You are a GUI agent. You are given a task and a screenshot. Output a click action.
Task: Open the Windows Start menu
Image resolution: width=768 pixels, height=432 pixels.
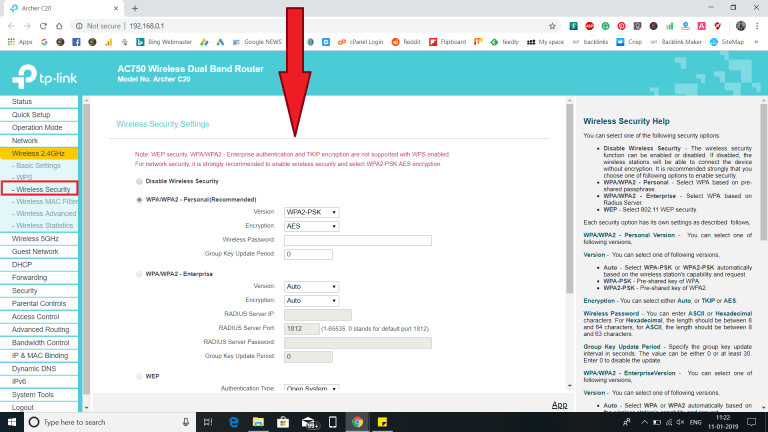click(x=11, y=422)
